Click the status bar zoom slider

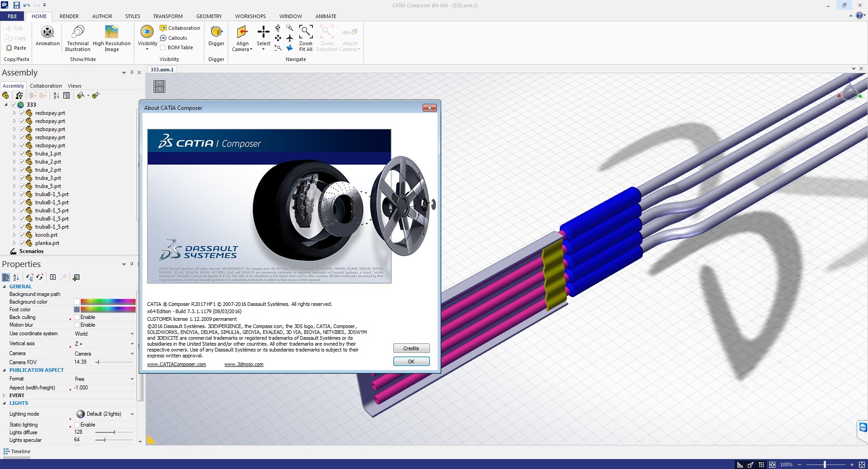point(826,464)
